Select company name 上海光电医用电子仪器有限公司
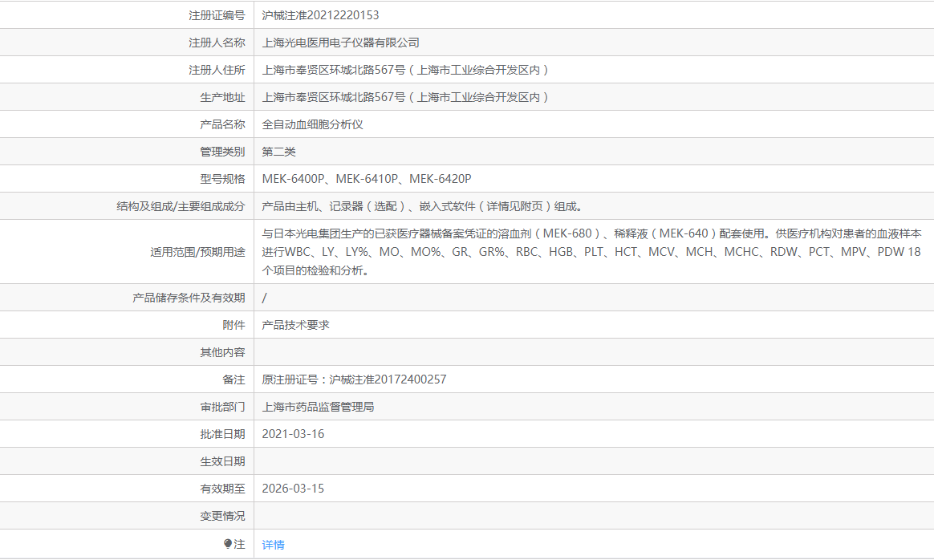 341,43
